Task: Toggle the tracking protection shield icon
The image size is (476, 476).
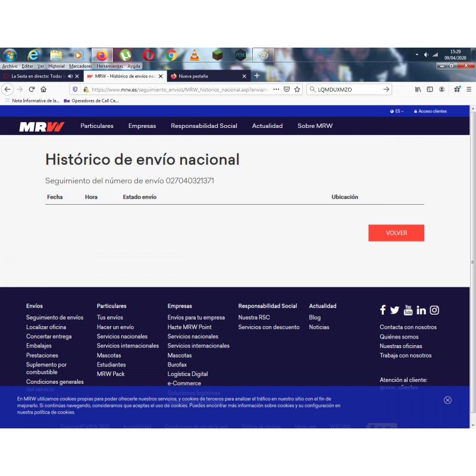Action: tap(75, 89)
